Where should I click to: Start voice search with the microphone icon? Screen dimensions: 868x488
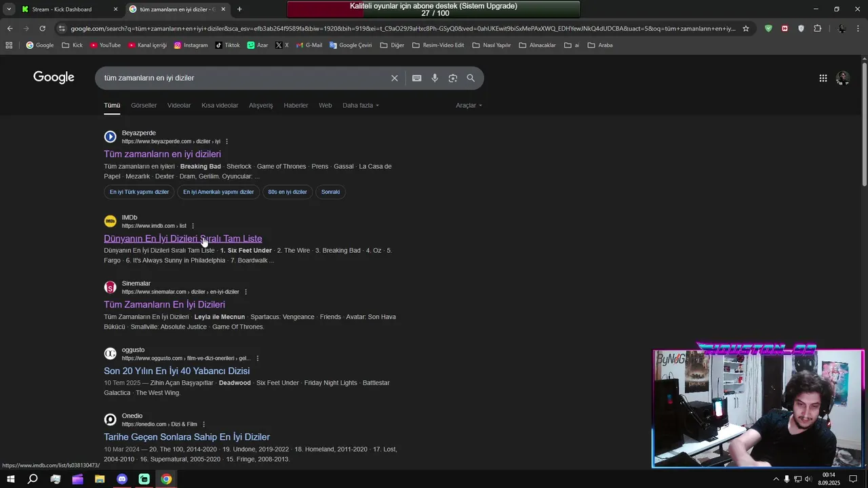[x=435, y=78]
